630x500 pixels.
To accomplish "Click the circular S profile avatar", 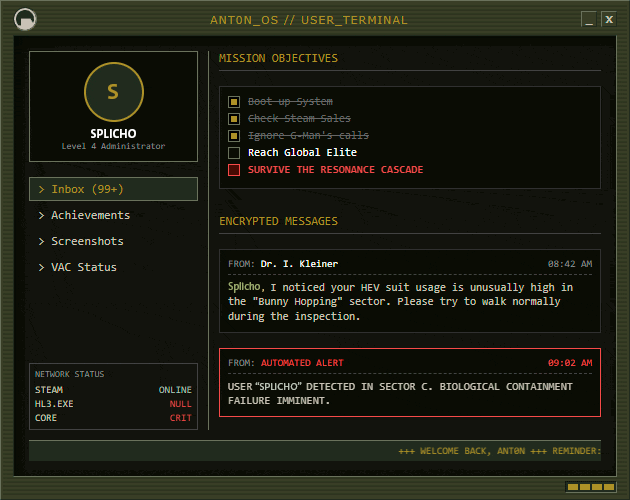I will (114, 92).
